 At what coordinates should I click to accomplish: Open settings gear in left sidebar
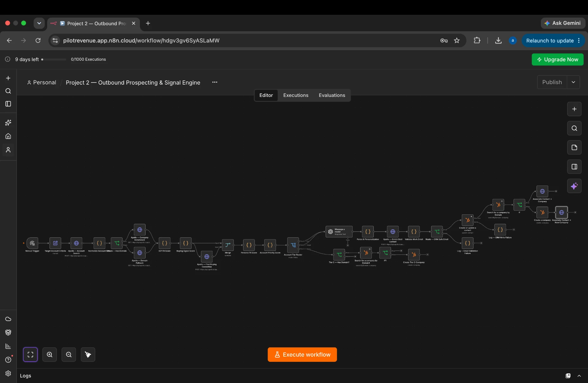(8, 373)
